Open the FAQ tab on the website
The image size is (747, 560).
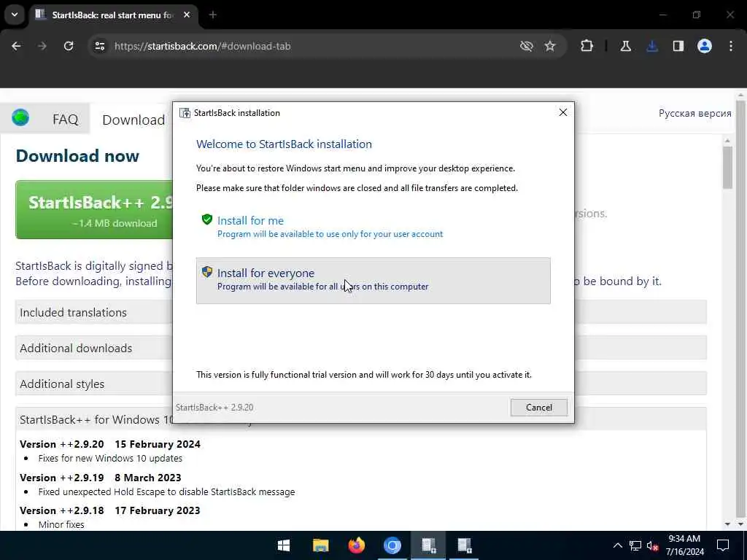[x=65, y=119]
